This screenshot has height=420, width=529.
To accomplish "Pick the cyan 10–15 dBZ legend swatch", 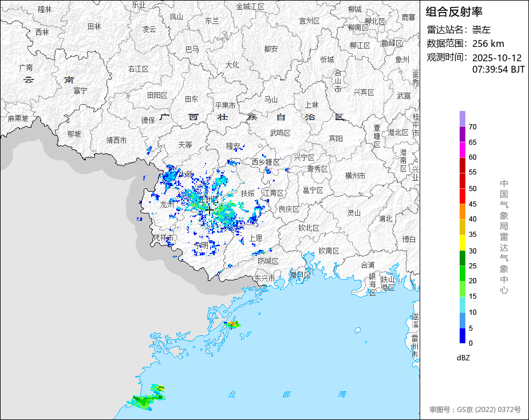I will coord(462,305).
